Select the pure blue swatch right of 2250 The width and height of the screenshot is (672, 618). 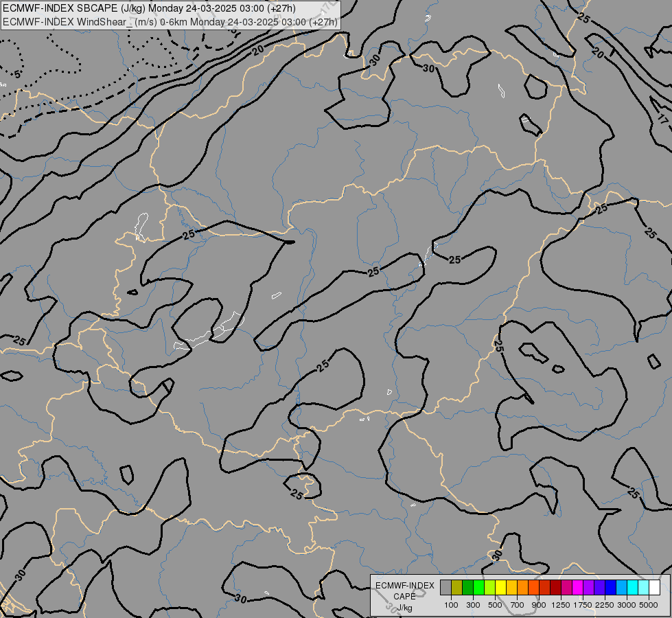(x=611, y=588)
